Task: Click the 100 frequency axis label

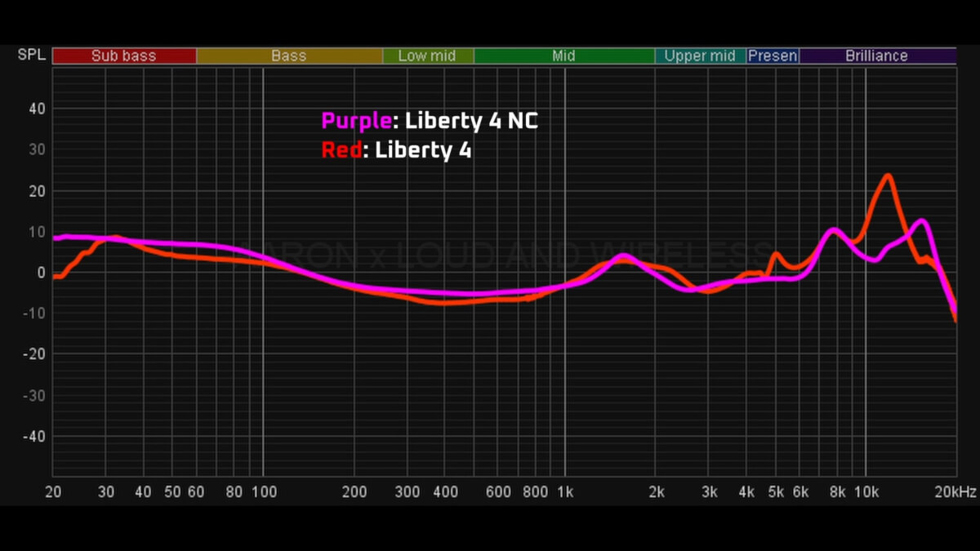Action: coord(263,492)
